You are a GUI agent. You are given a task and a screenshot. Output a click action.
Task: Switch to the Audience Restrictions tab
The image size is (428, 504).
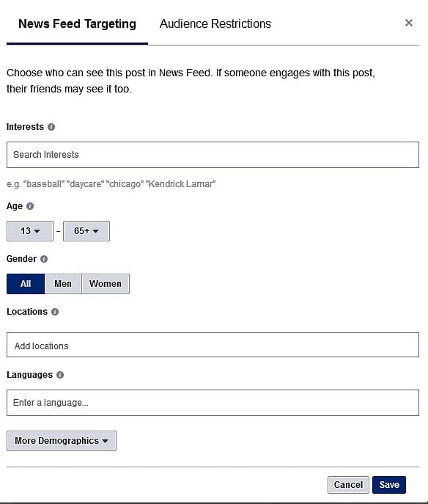(x=215, y=23)
